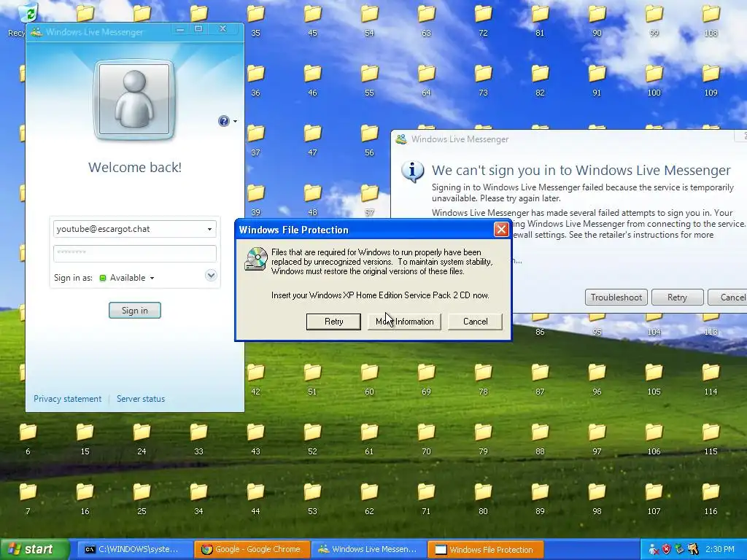Select the folder named 81

540,20
